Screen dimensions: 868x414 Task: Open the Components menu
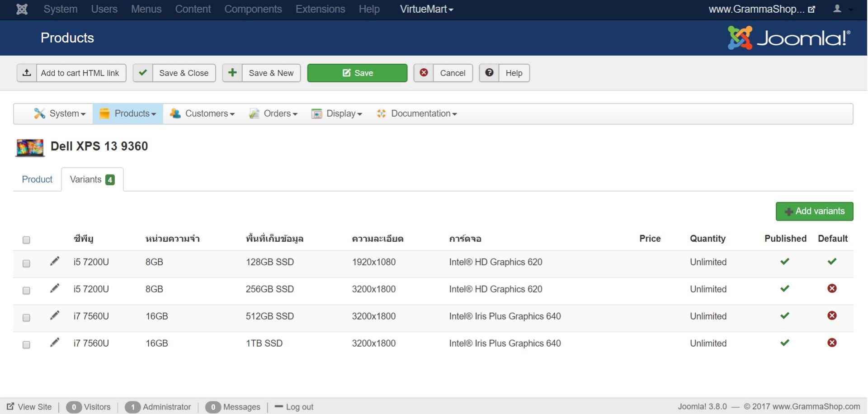[x=253, y=9]
